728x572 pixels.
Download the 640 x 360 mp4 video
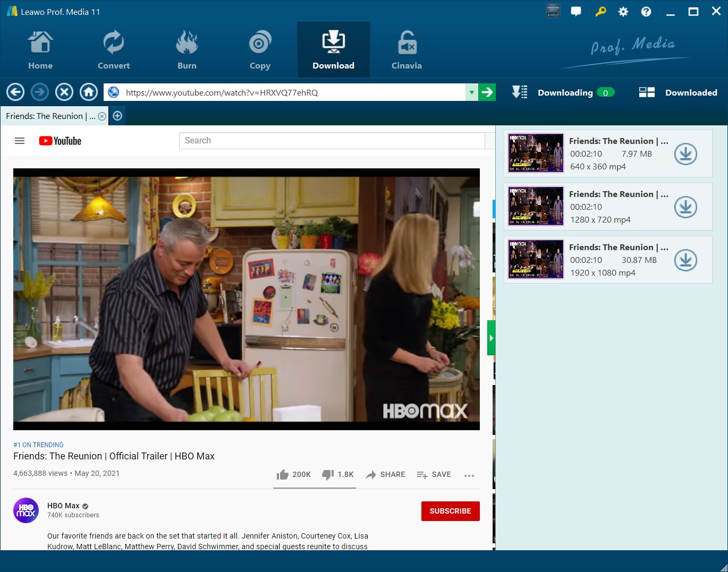[x=685, y=154]
